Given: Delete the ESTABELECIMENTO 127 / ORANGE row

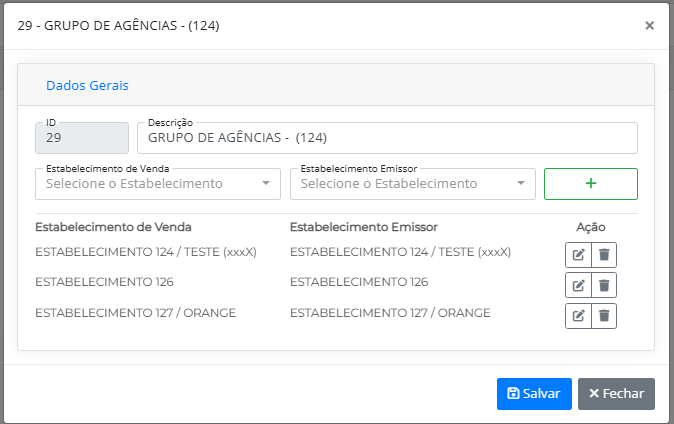Looking at the screenshot, I should pos(604,316).
